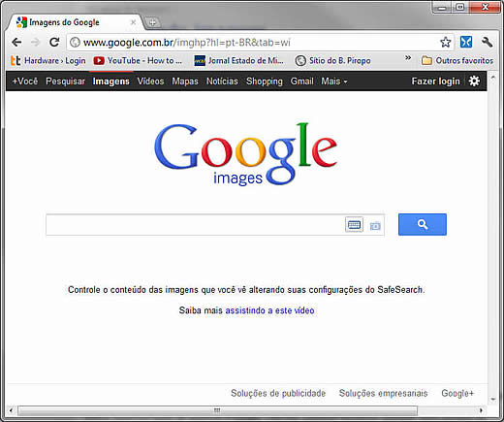Open Mapas from the Google bar
The width and height of the screenshot is (504, 422).
click(x=185, y=81)
